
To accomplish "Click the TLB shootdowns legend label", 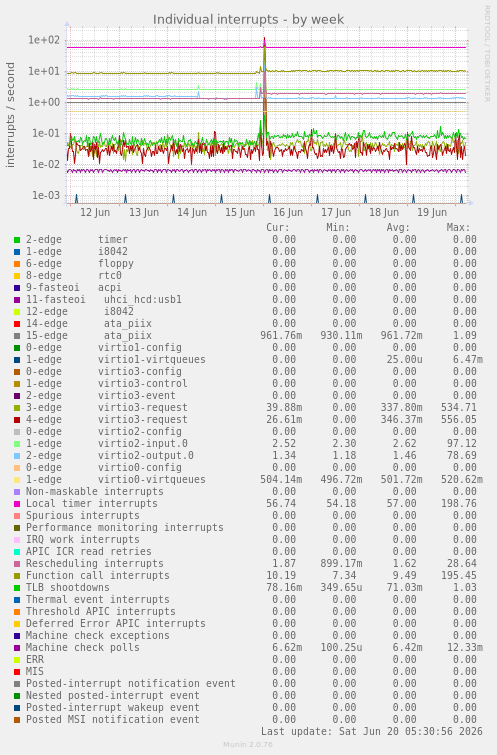I will click(67, 587).
